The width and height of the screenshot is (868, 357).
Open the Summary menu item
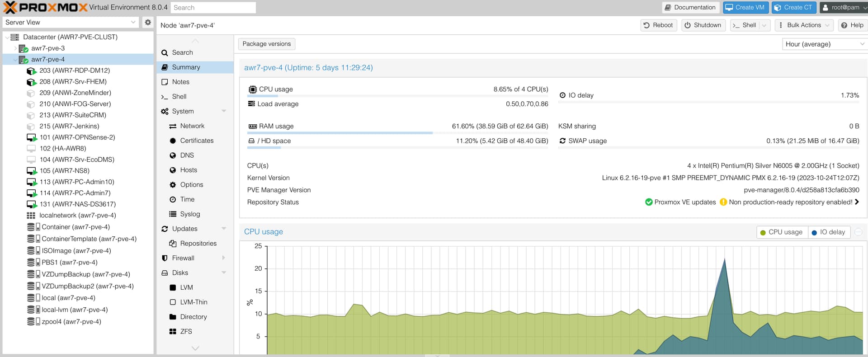(x=195, y=67)
